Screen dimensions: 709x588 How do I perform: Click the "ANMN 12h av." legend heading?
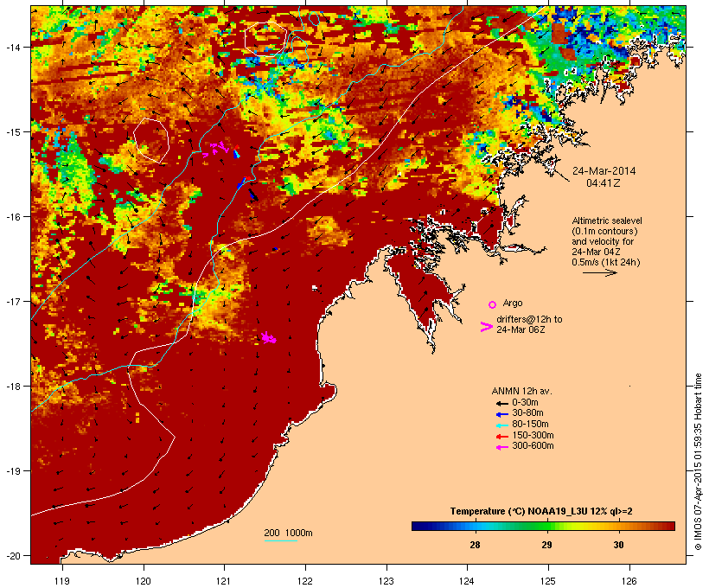click(x=521, y=391)
